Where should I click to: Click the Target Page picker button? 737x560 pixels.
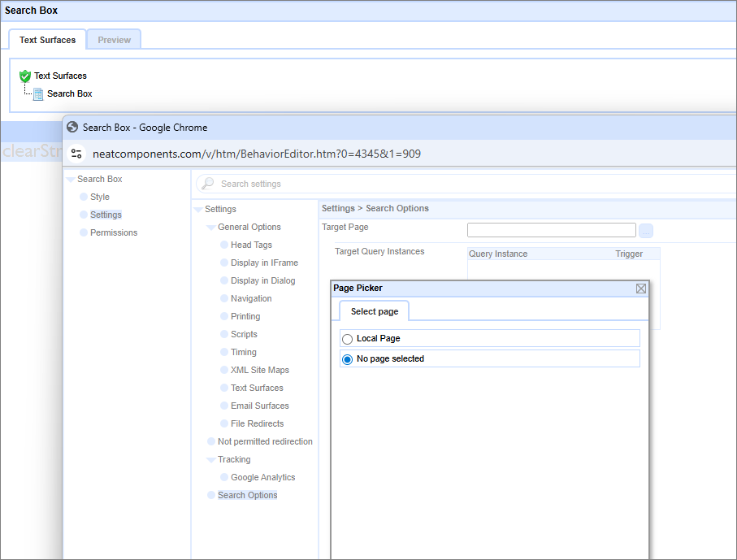pyautogui.click(x=646, y=230)
